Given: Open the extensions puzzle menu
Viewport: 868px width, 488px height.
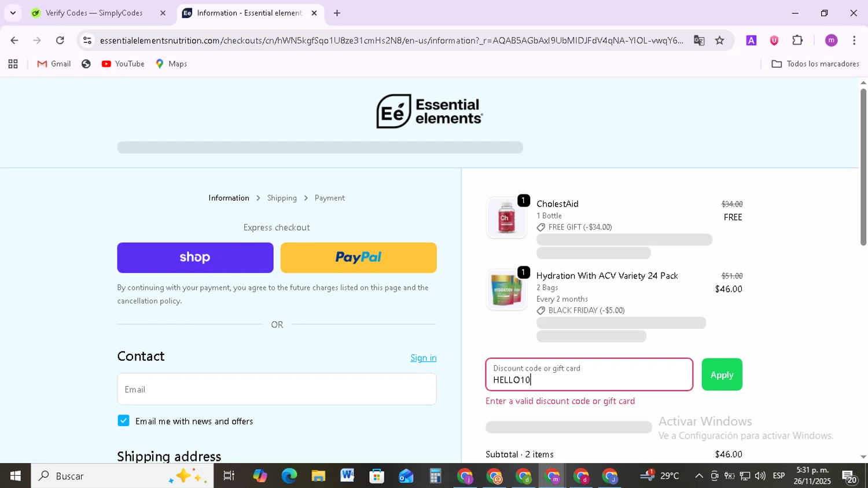Looking at the screenshot, I should (797, 41).
